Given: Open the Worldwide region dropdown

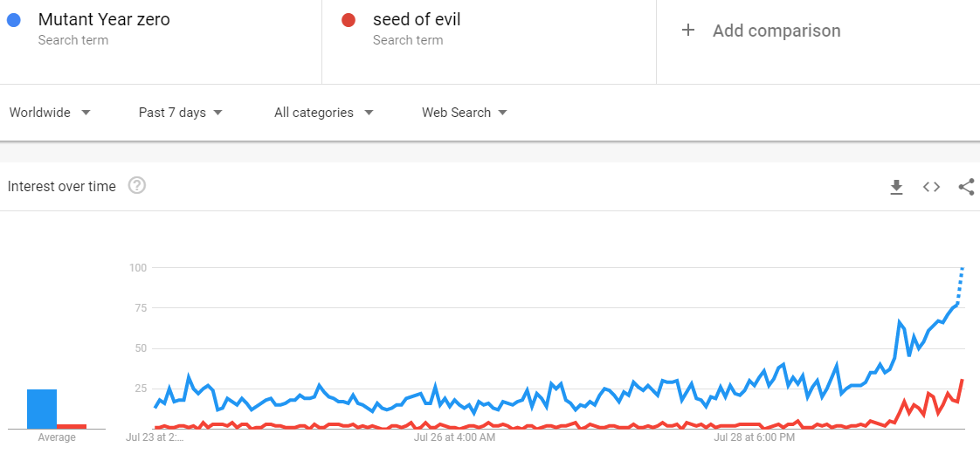Looking at the screenshot, I should pyautogui.click(x=50, y=113).
